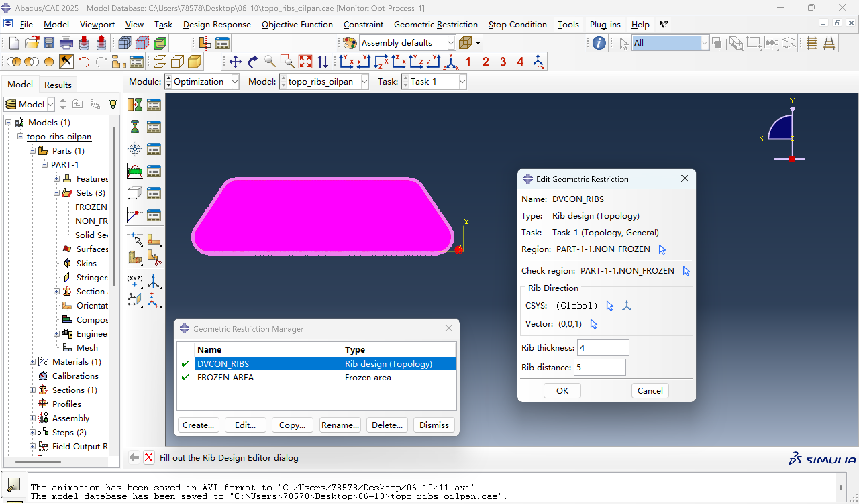Open the Objective Function menu

click(x=297, y=24)
